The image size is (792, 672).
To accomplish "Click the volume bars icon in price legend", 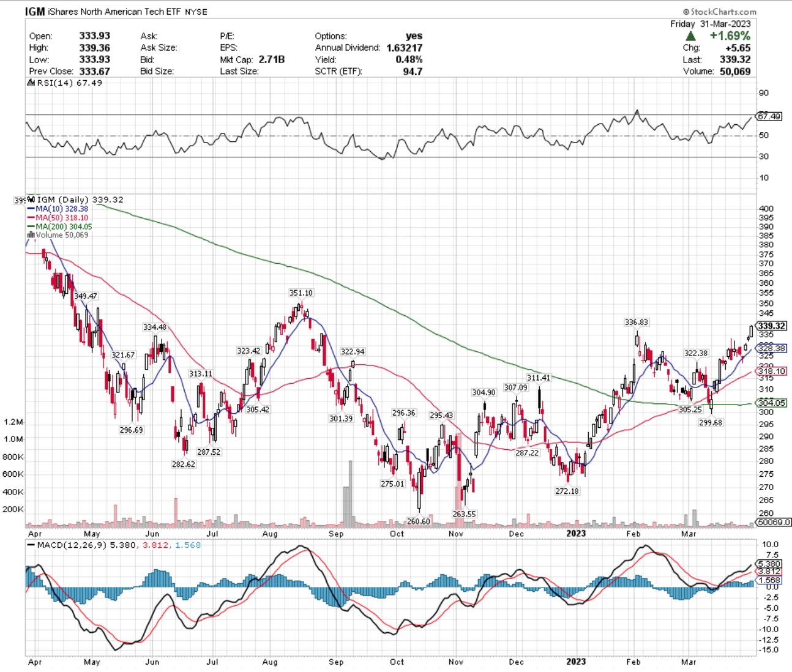I will point(31,235).
